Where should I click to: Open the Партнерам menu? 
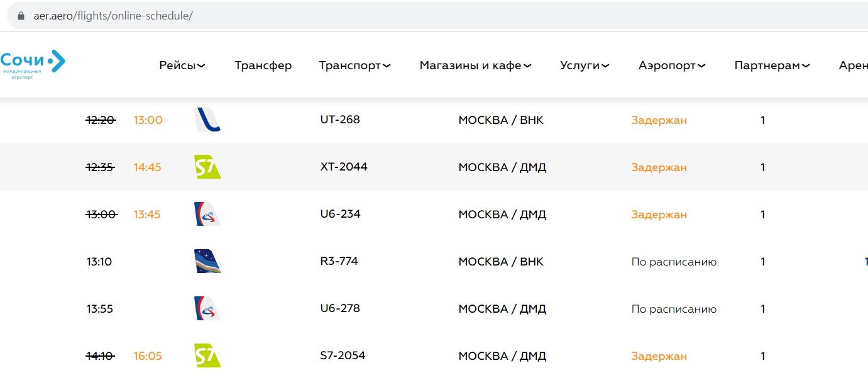tap(772, 65)
